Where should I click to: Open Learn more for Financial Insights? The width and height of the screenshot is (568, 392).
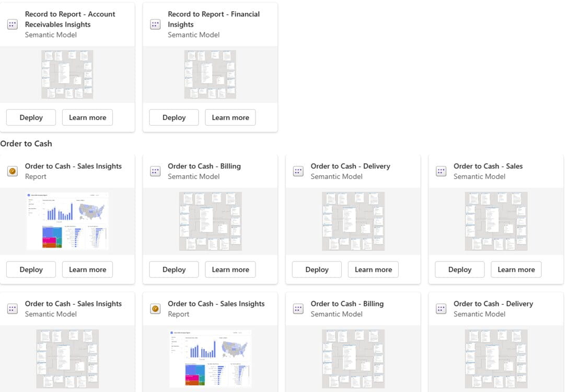(x=230, y=117)
